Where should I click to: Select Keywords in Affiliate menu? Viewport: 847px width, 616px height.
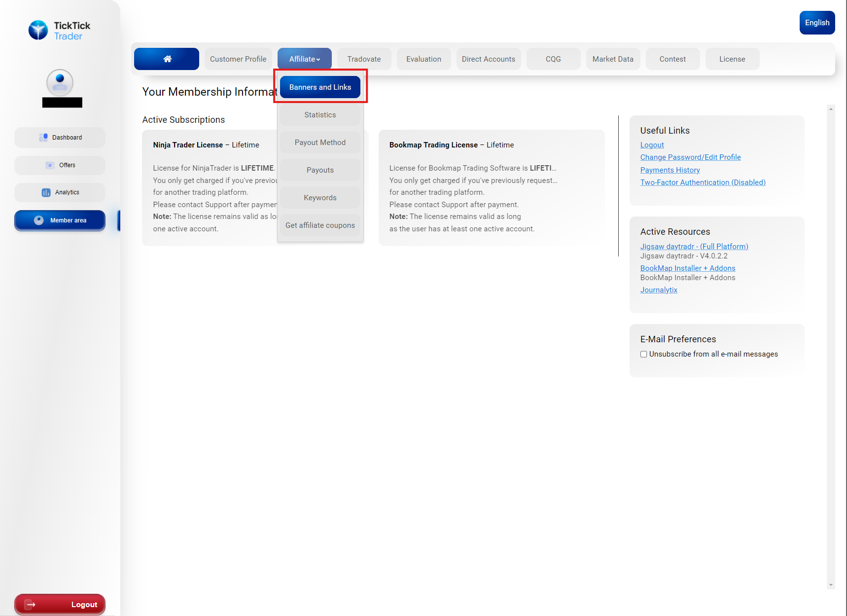coord(320,198)
